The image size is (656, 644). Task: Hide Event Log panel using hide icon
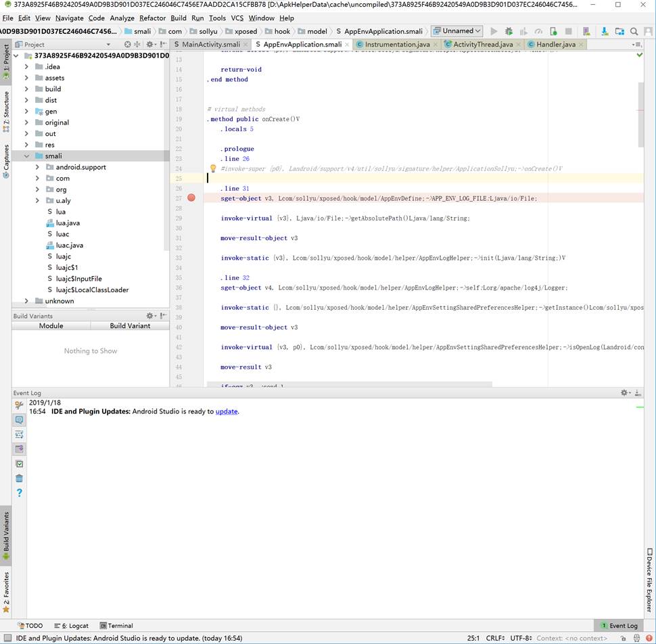point(638,392)
